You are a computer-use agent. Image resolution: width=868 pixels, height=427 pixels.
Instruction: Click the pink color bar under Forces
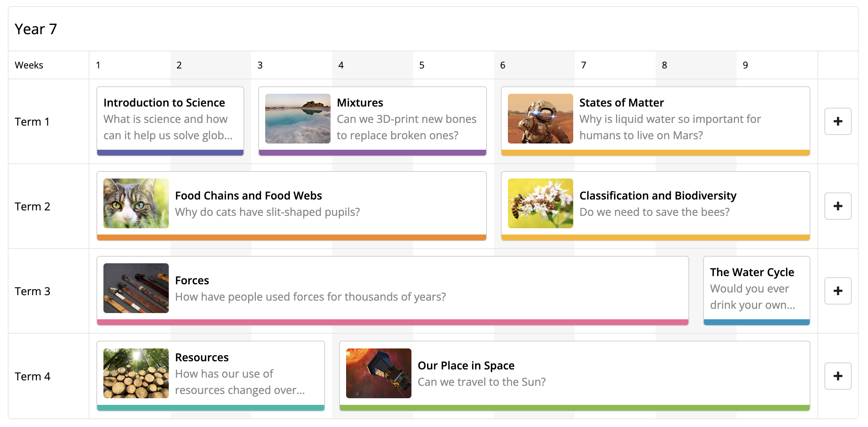pos(392,322)
